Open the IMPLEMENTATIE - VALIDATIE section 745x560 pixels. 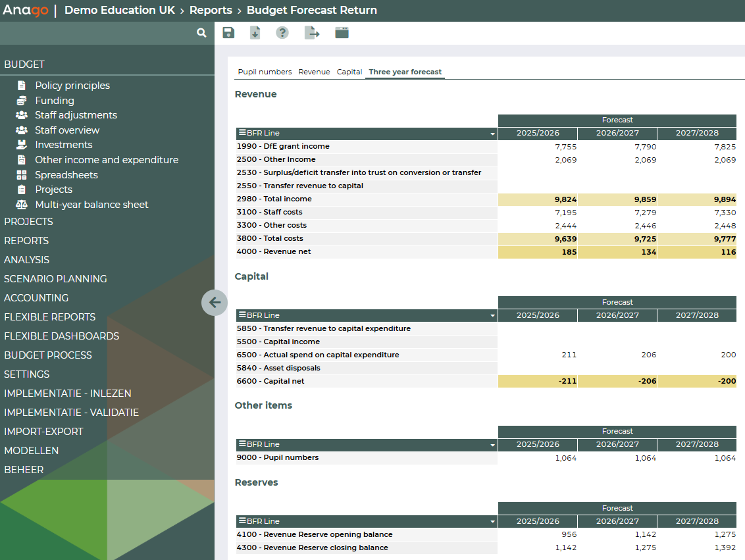[x=71, y=413]
